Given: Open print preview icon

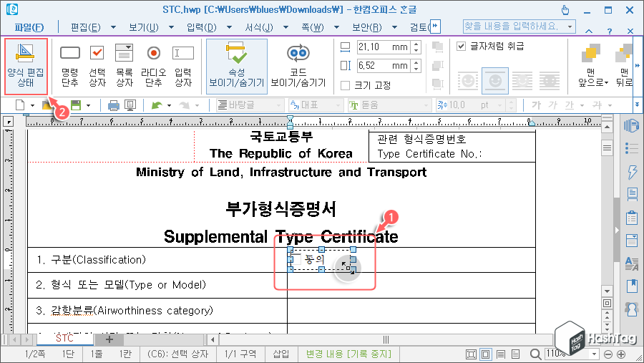Looking at the screenshot, I should coord(130,106).
